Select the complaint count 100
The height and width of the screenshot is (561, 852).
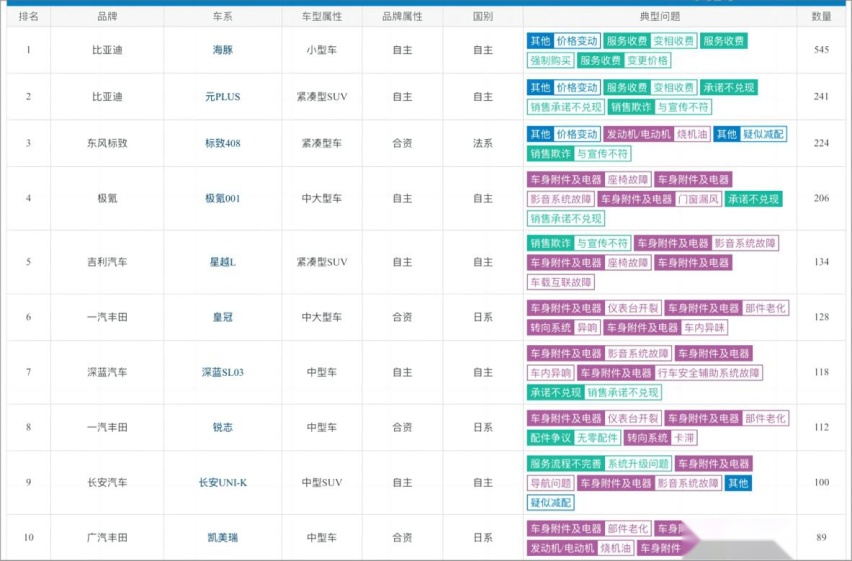tap(822, 483)
